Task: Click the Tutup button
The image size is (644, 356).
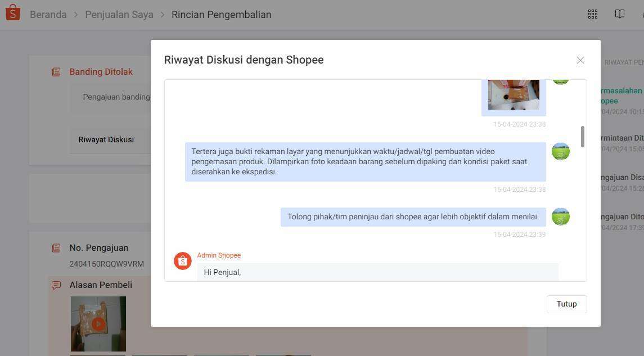Action: (566, 304)
